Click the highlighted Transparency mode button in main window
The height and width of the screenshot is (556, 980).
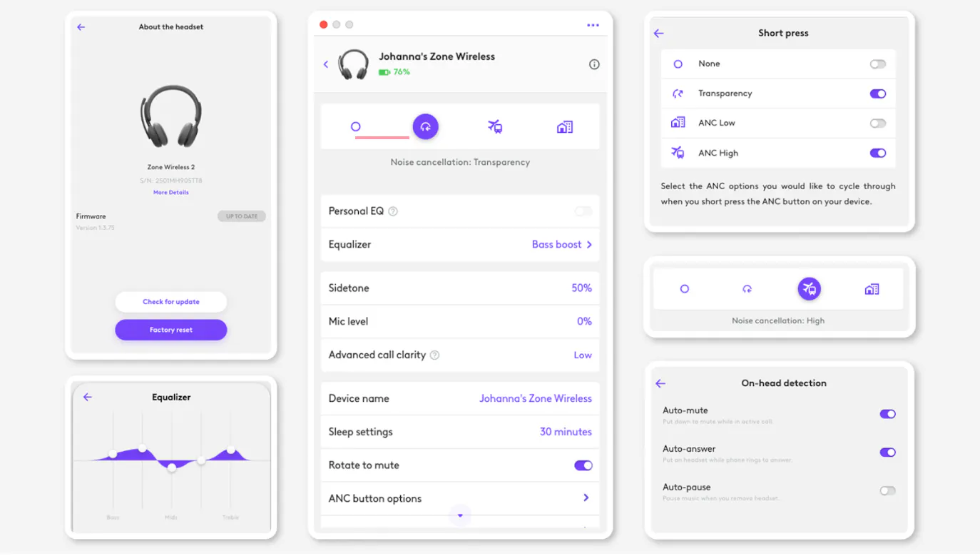click(426, 127)
